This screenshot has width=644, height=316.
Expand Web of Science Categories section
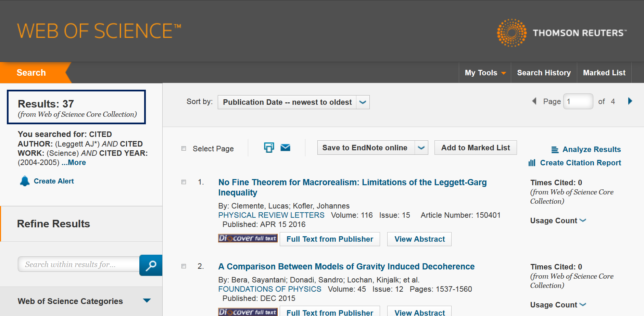(x=147, y=301)
